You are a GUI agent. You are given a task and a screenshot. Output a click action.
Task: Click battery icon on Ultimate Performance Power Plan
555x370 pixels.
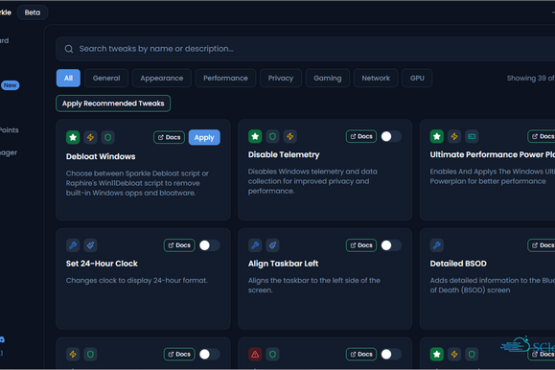click(x=471, y=136)
